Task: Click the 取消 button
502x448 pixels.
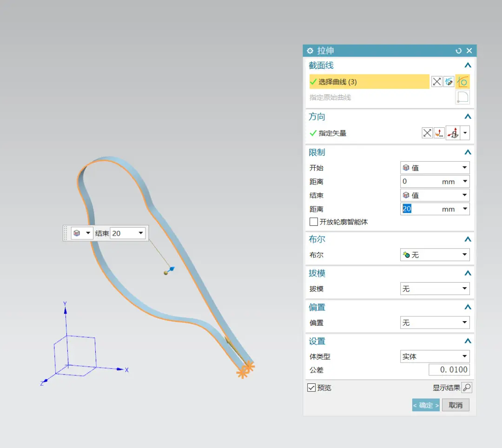Action: coord(456,405)
